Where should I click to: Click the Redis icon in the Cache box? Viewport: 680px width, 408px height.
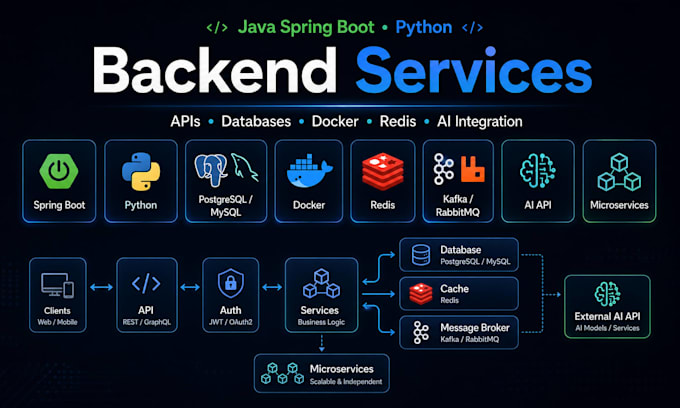(421, 294)
